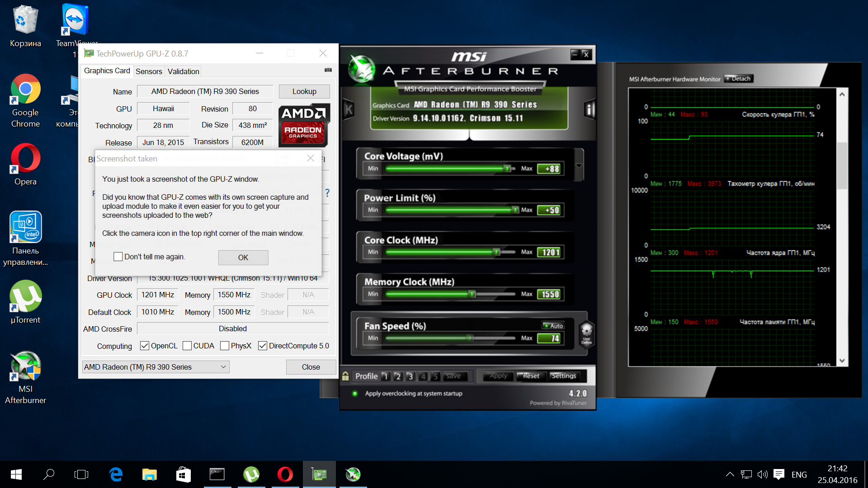Click the Afterburner Settings button
Viewport: 868px width, 488px height.
point(563,376)
